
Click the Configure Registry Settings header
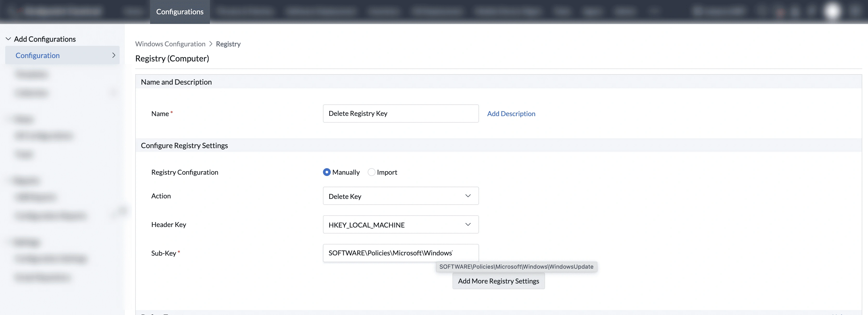(184, 145)
